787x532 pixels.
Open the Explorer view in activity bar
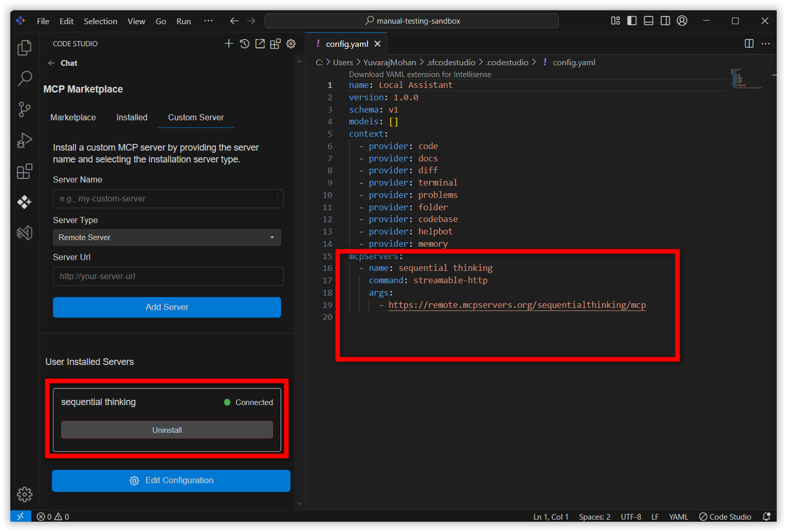(24, 48)
